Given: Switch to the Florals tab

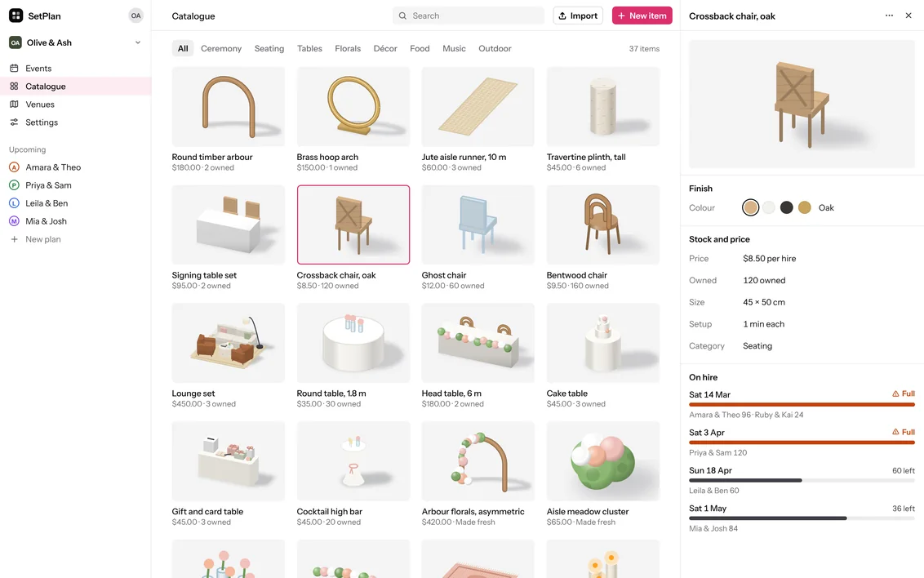Looking at the screenshot, I should click(x=348, y=48).
